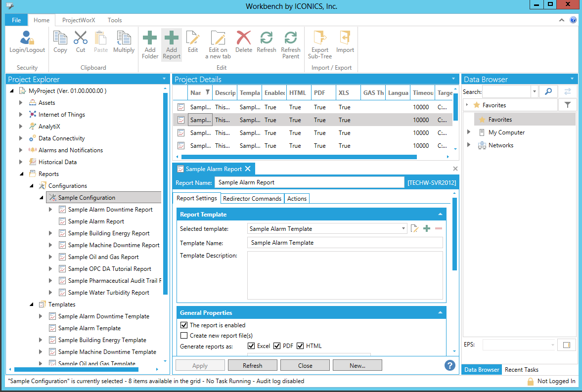Image resolution: width=582 pixels, height=392 pixels.
Task: Open the Selected template dropdown
Action: pos(404,229)
